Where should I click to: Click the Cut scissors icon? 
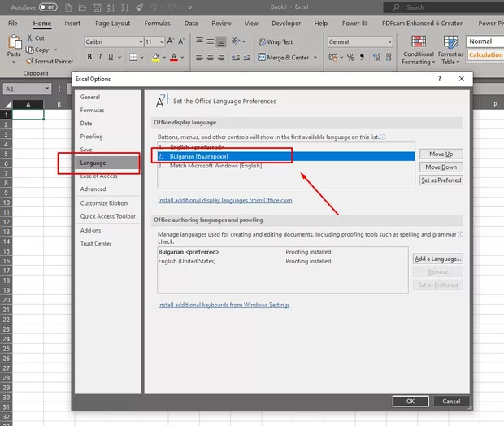coord(29,38)
